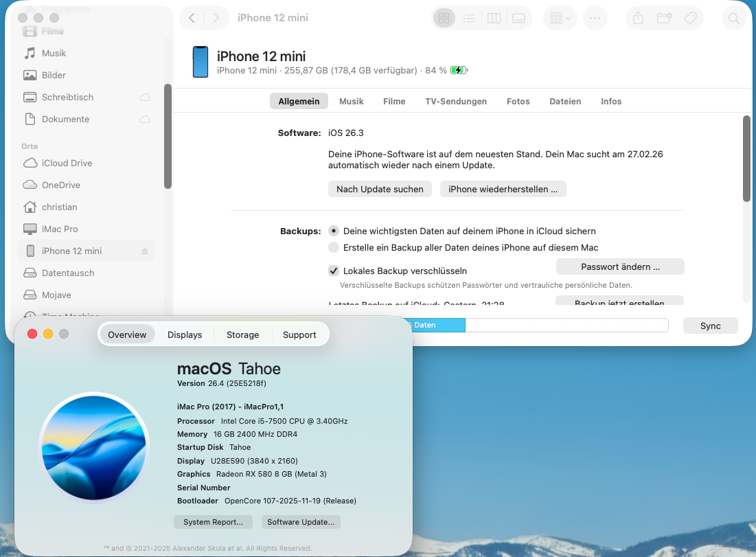
Task: Switch to the Fotos tab
Action: [x=518, y=101]
